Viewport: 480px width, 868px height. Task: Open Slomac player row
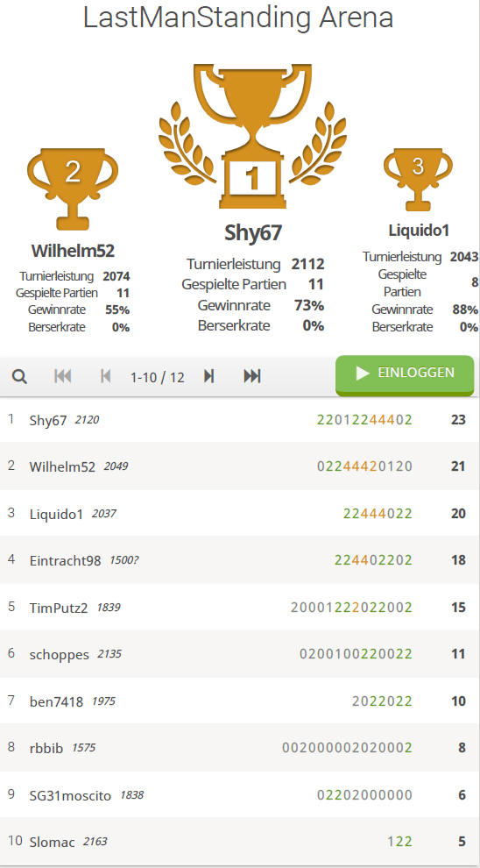click(x=240, y=842)
